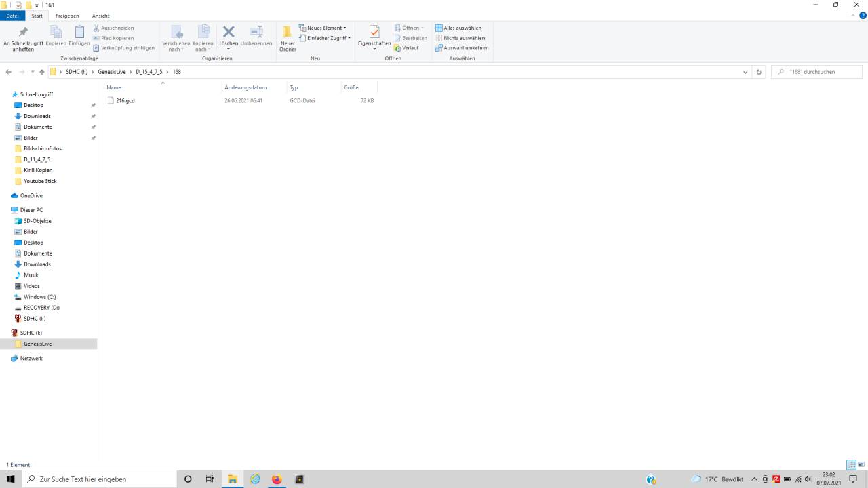This screenshot has height=488, width=868.
Task: Click the Umbenennen rename icon
Action: coord(256,35)
